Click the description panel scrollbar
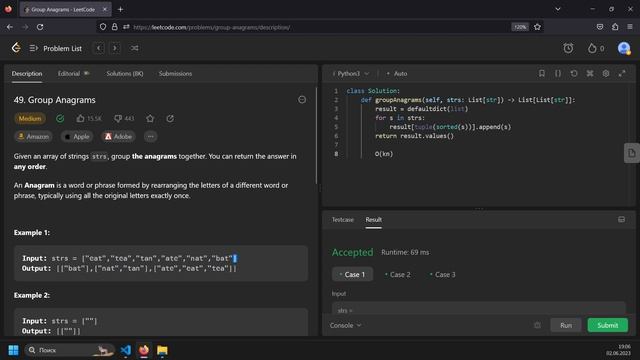 click(x=316, y=136)
